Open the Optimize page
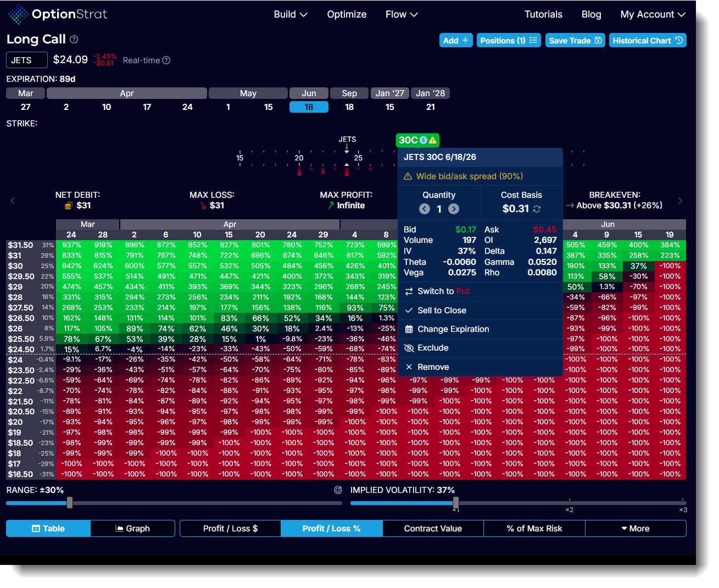Image resolution: width=719 pixels, height=588 pixels. point(347,14)
